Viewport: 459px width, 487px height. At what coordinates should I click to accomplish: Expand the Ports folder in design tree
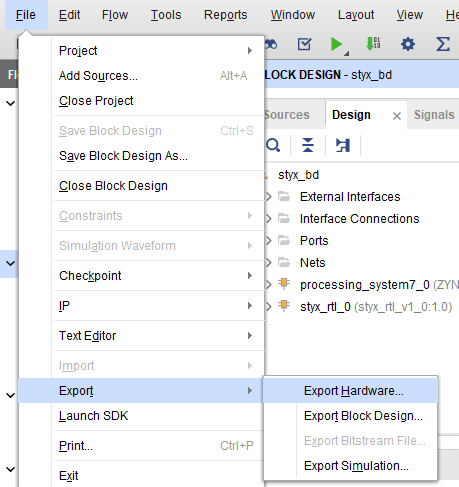[269, 241]
